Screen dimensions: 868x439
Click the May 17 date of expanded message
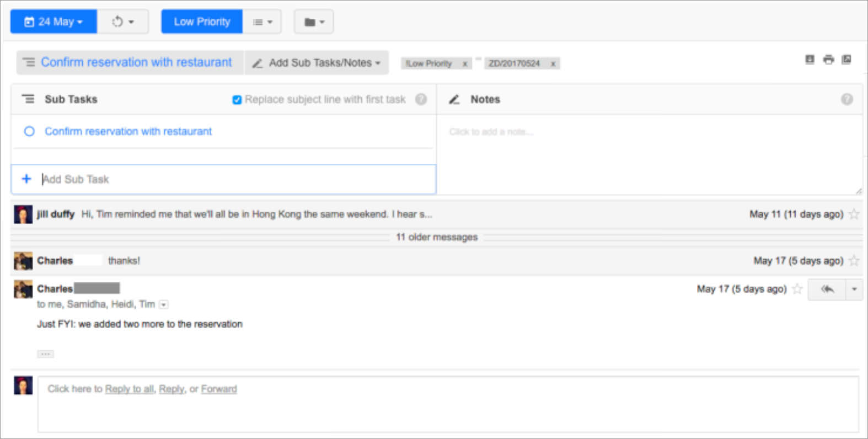(741, 289)
